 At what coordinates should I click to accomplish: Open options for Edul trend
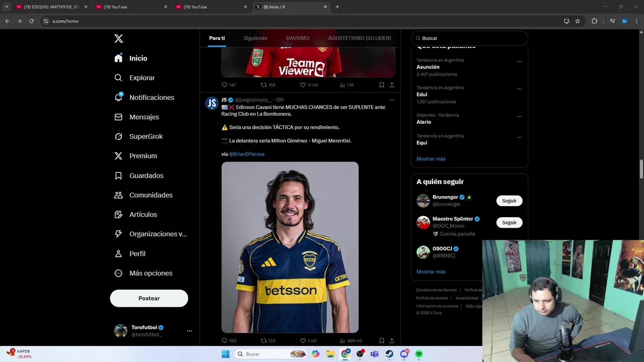[x=519, y=89]
